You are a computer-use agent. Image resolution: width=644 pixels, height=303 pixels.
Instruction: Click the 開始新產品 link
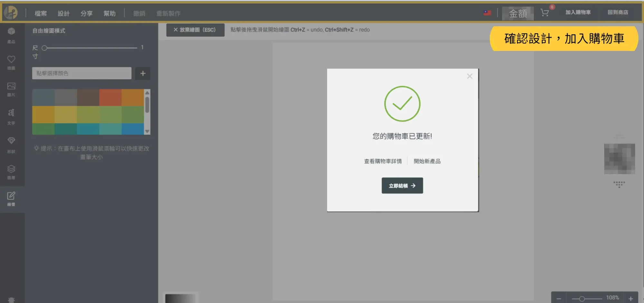tap(427, 161)
